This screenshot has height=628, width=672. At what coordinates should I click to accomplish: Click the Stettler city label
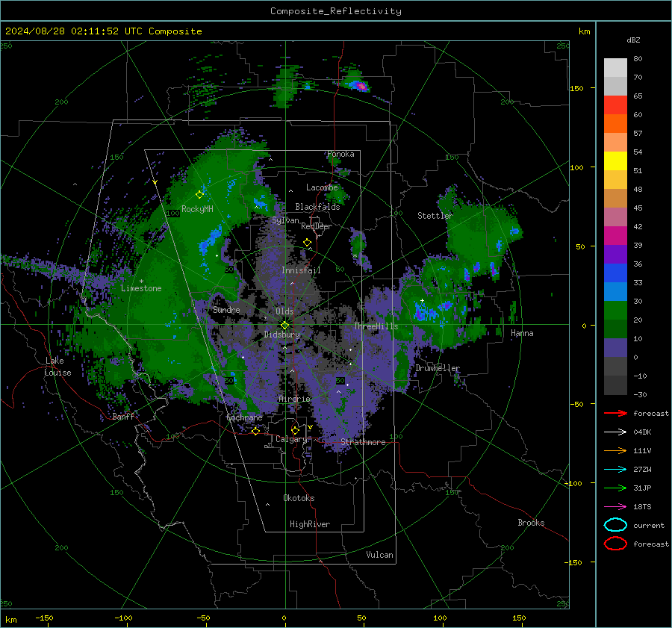(x=435, y=216)
